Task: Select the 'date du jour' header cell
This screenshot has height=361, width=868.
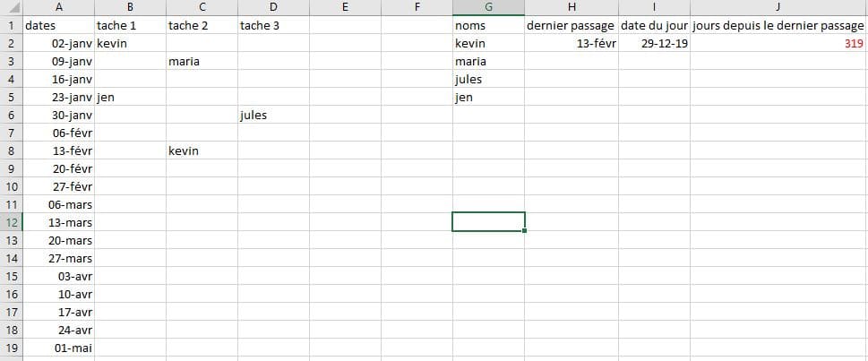Action: (x=654, y=26)
